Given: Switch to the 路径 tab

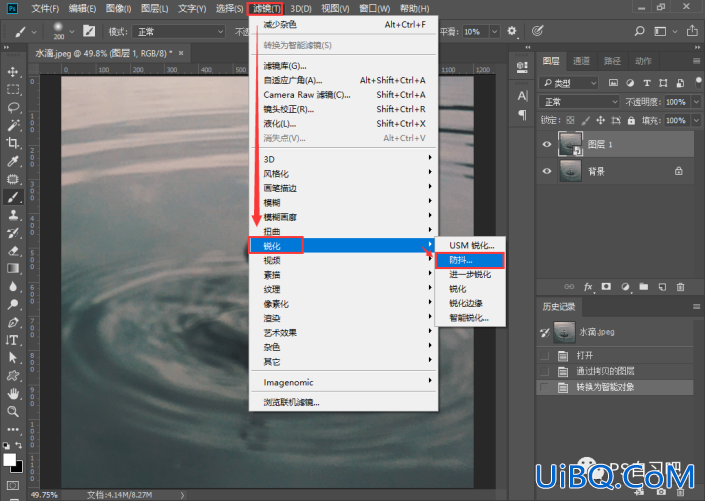Looking at the screenshot, I should click(x=612, y=61).
